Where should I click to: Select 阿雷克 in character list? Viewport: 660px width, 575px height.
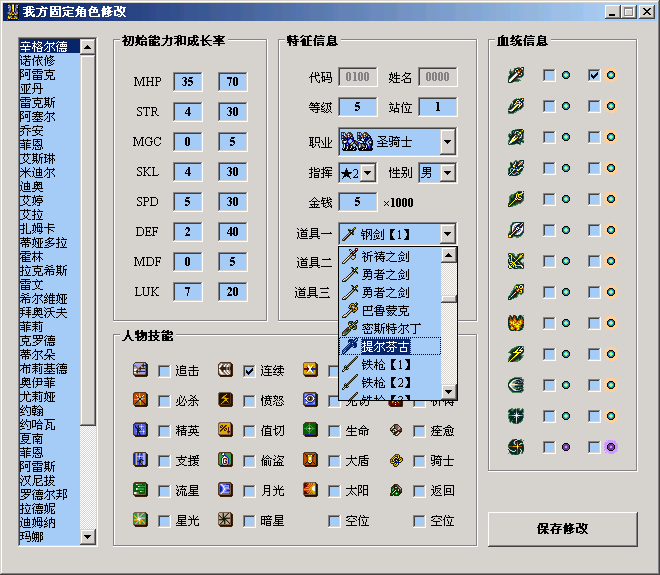(x=49, y=75)
